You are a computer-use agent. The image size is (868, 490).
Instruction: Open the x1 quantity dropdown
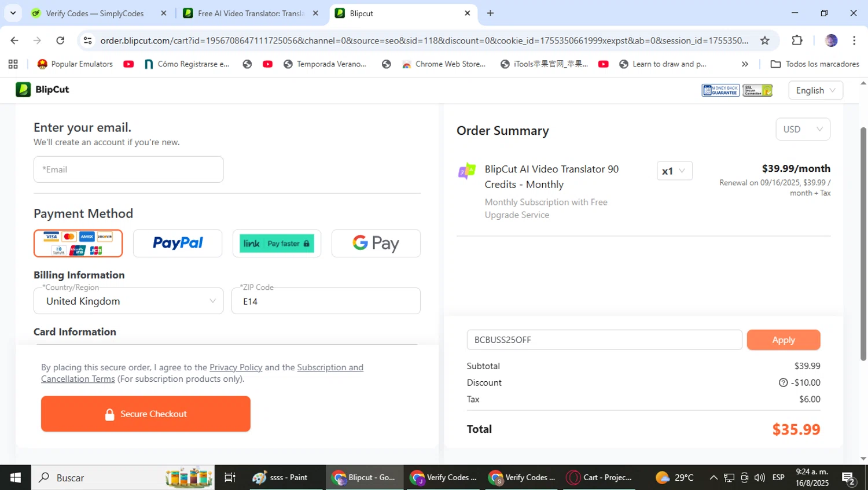click(x=675, y=171)
